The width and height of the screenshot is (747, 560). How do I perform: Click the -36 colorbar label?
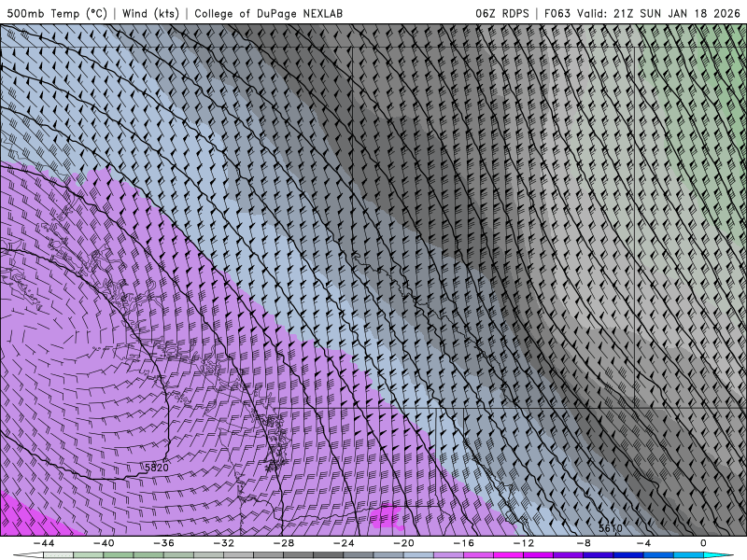coord(163,543)
